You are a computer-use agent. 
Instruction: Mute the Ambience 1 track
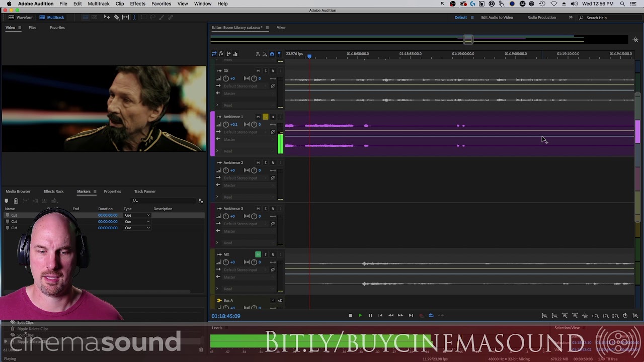click(x=258, y=117)
